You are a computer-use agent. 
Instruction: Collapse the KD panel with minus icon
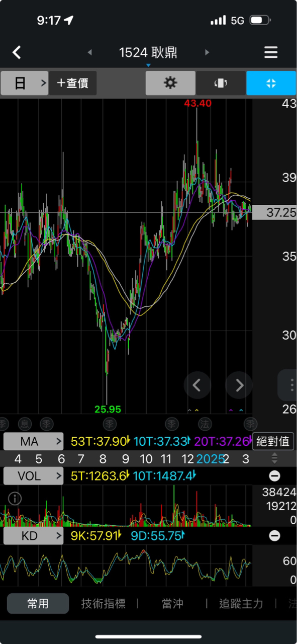coord(274,536)
